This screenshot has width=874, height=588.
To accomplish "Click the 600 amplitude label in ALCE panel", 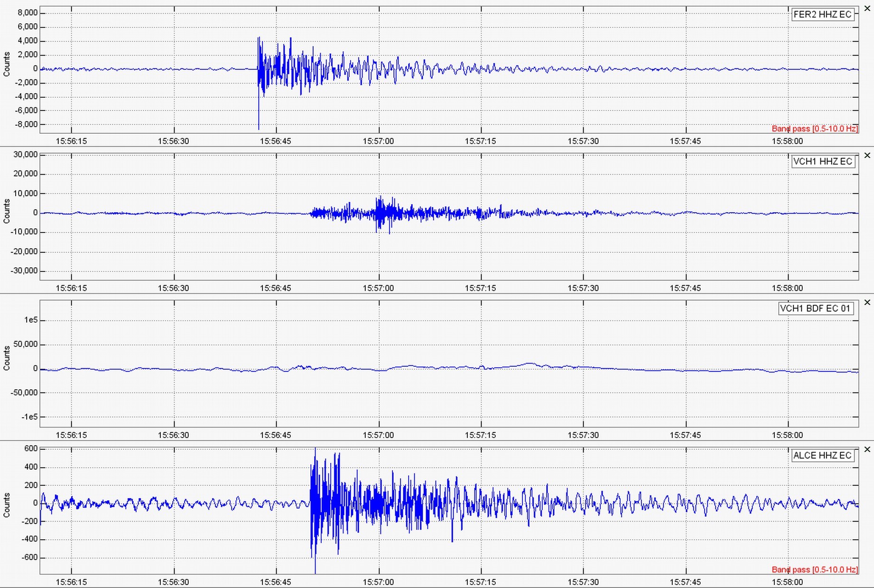I will 31,449.
